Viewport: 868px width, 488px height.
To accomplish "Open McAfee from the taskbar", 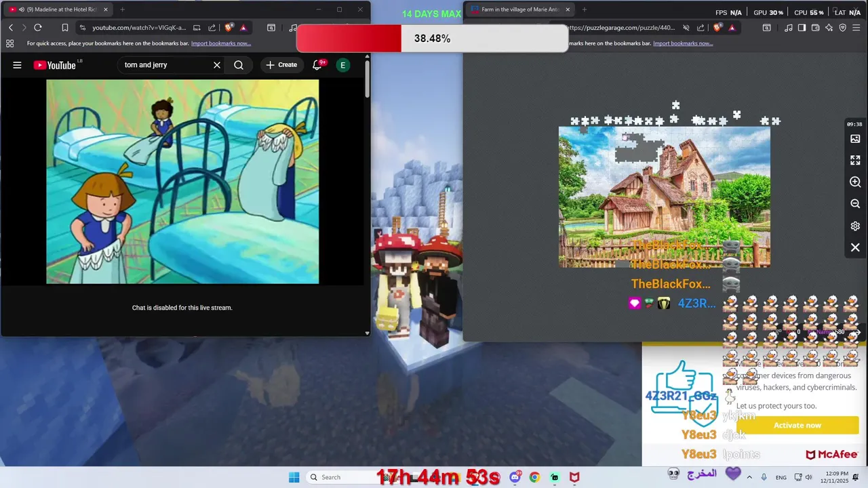I will pos(574,477).
